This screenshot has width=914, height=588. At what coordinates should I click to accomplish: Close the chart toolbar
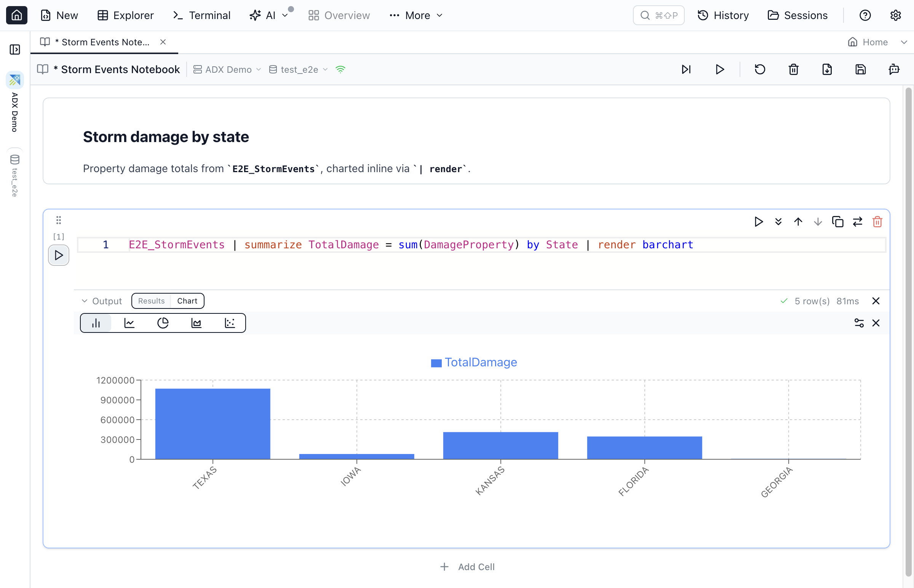876,323
